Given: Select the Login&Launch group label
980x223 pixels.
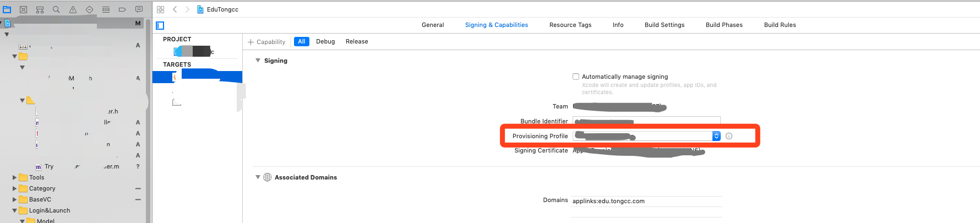Looking at the screenshot, I should [50, 210].
